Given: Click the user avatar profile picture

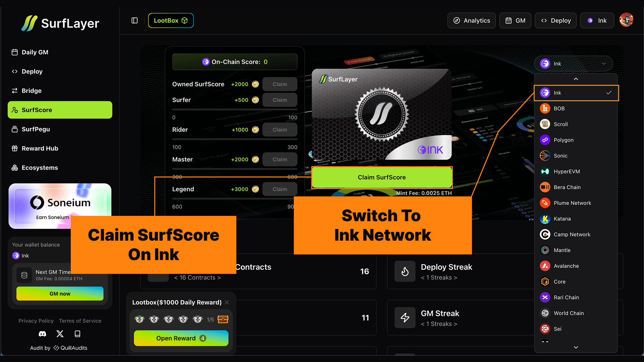Looking at the screenshot, I should 626,20.
